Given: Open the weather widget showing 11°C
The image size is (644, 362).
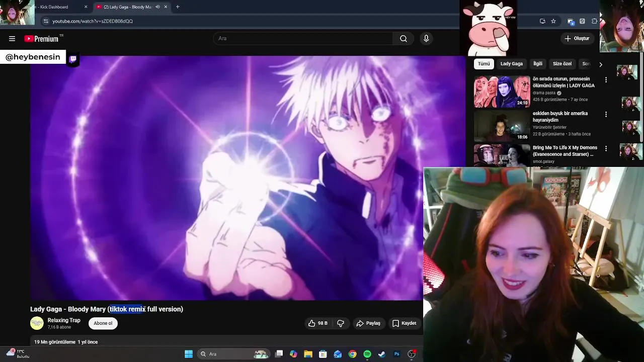Looking at the screenshot, I should tap(18, 354).
